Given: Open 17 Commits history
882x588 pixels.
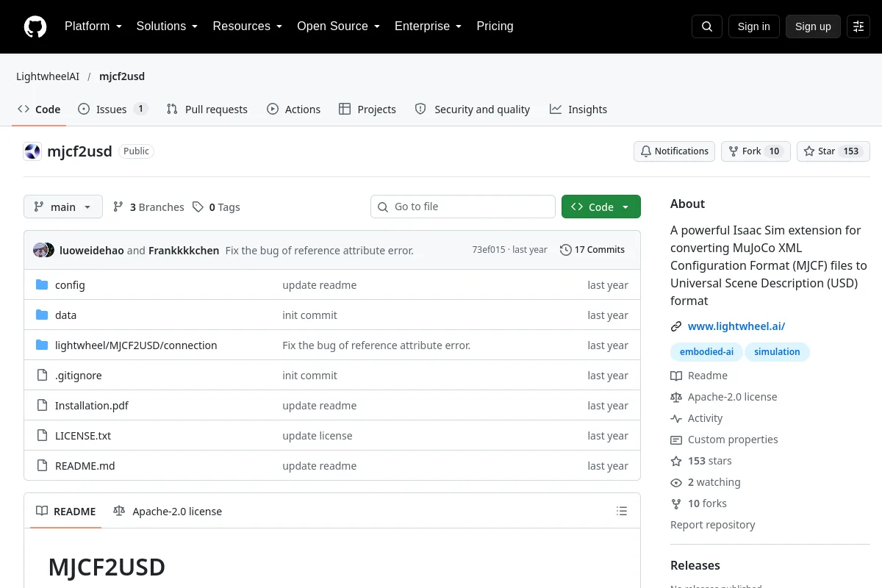Looking at the screenshot, I should click(x=592, y=250).
